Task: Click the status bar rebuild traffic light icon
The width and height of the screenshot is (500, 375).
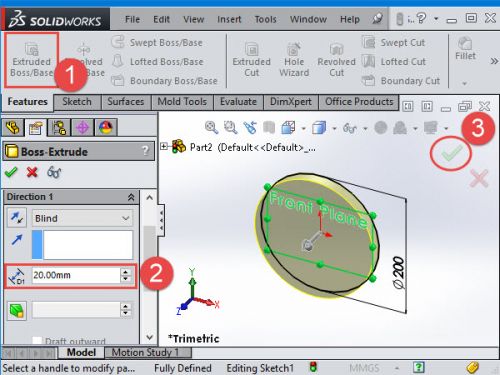Action: coord(313,367)
